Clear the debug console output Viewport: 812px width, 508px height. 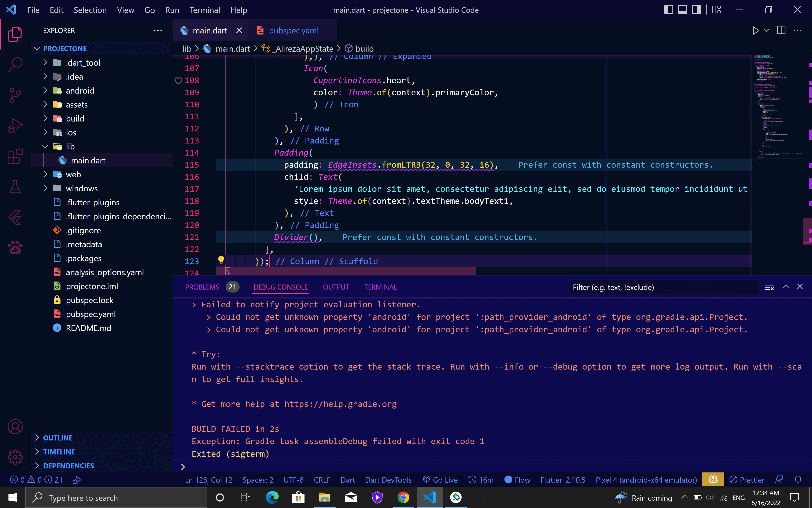(x=769, y=287)
